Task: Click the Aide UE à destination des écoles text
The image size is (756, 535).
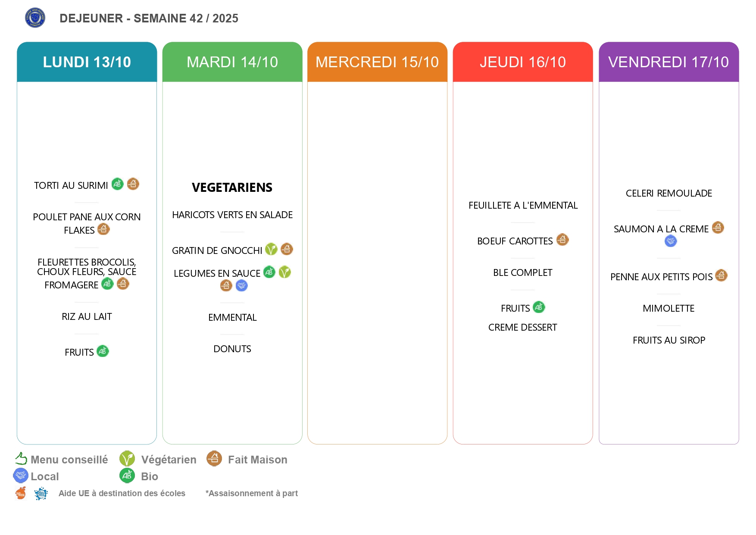Action: tap(122, 493)
